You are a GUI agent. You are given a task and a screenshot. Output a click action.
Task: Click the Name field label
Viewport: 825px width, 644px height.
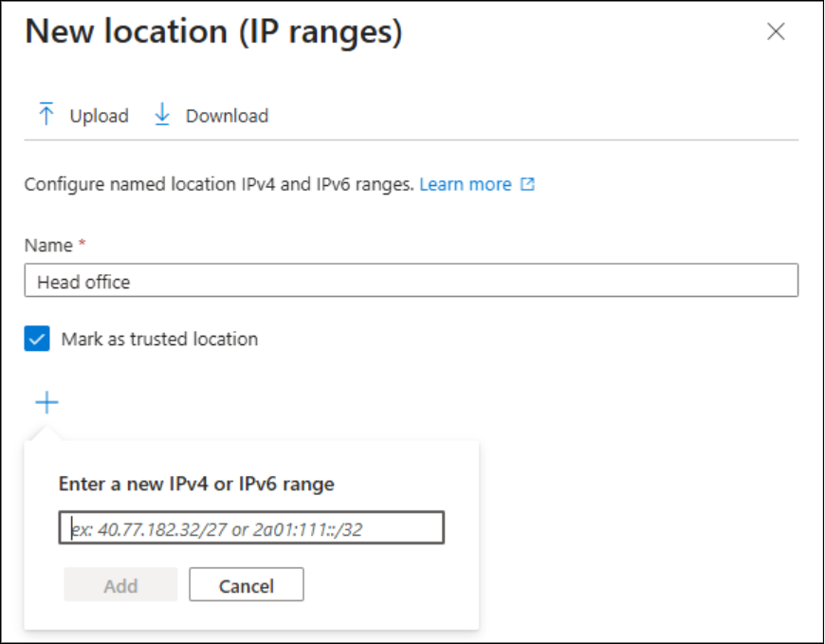click(48, 245)
